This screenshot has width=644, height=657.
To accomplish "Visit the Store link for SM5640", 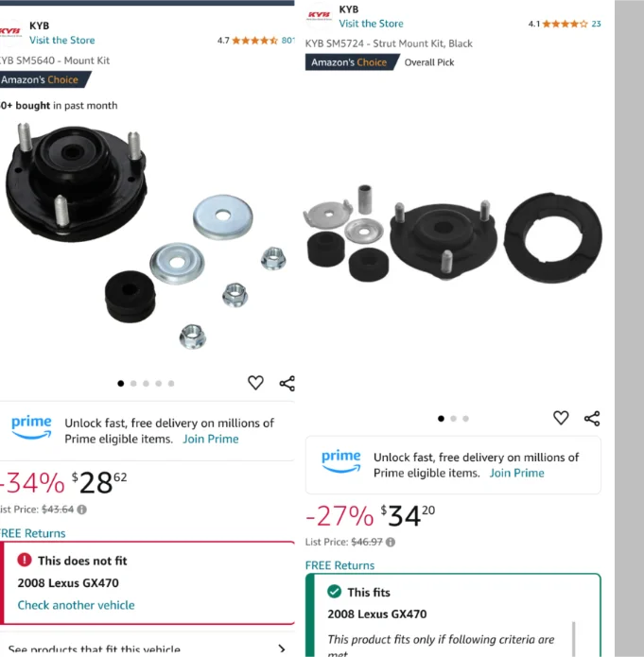I will coord(62,41).
